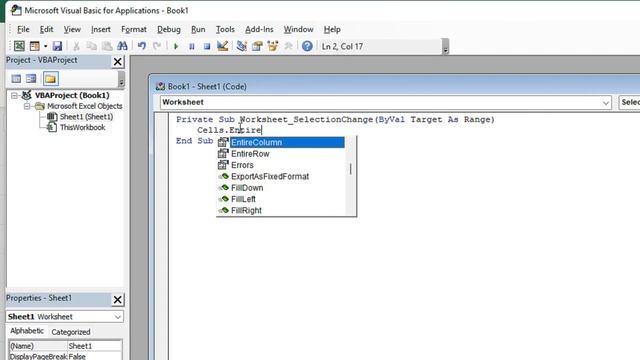Open the Tools menu
The width and height of the screenshot is (640, 360).
tap(225, 29)
